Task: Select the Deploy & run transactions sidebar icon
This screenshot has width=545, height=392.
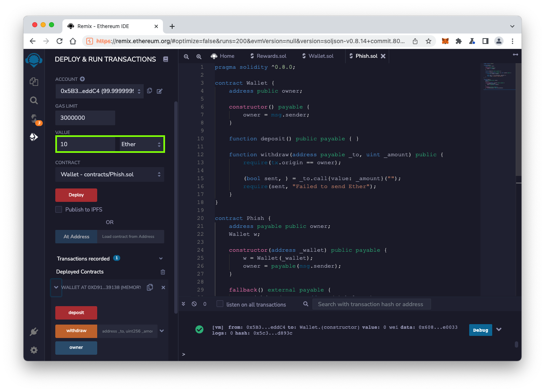Action: point(34,137)
